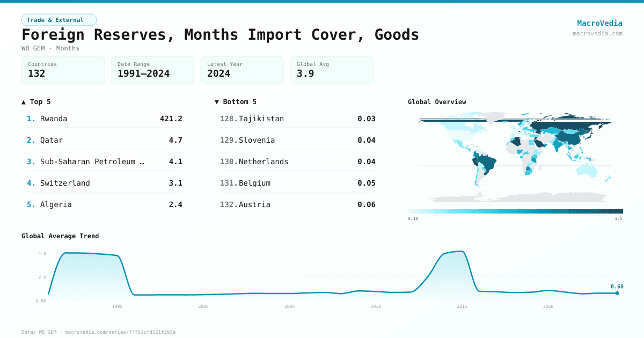Image resolution: width=644 pixels, height=338 pixels.
Task: Select the 0.60 endpoint marker on the trend
Action: (x=616, y=292)
